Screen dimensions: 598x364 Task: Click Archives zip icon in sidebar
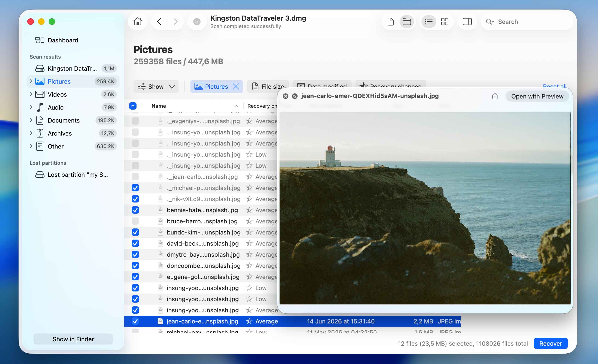click(40, 133)
